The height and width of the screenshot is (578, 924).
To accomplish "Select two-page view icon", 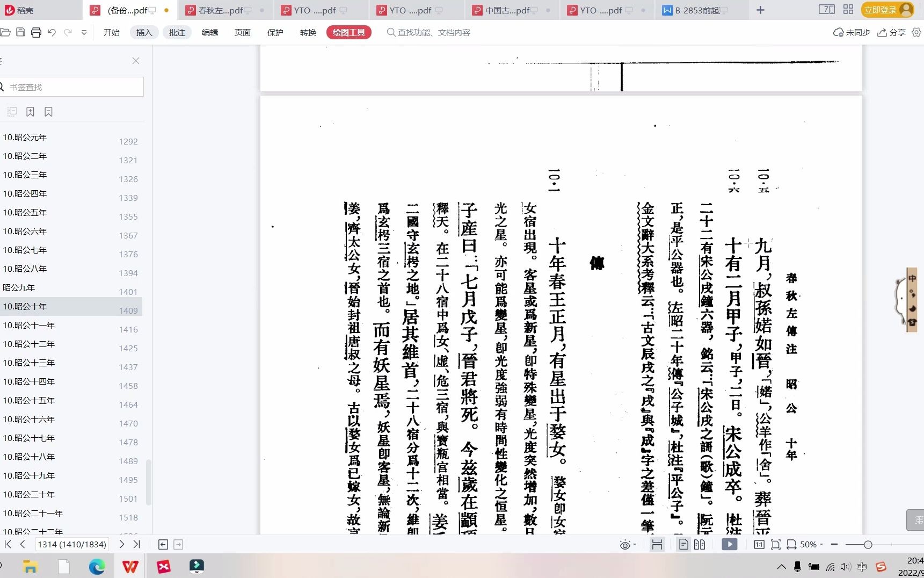I will [x=699, y=544].
